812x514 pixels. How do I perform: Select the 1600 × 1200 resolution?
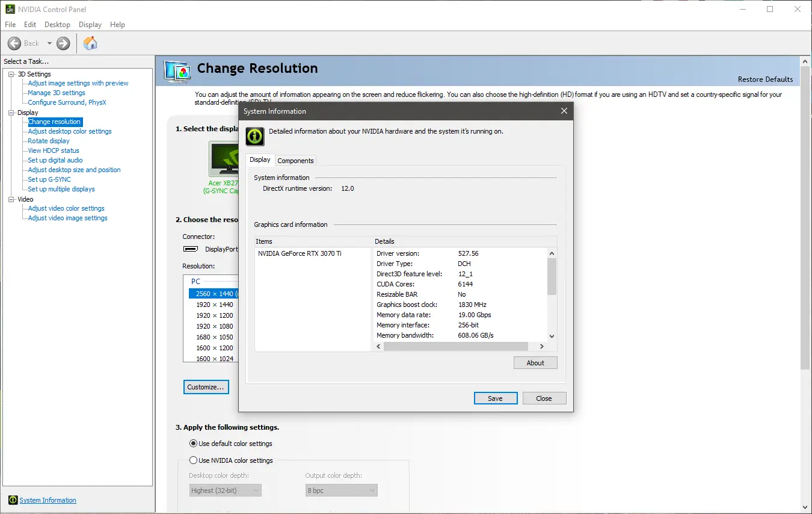[x=215, y=348]
